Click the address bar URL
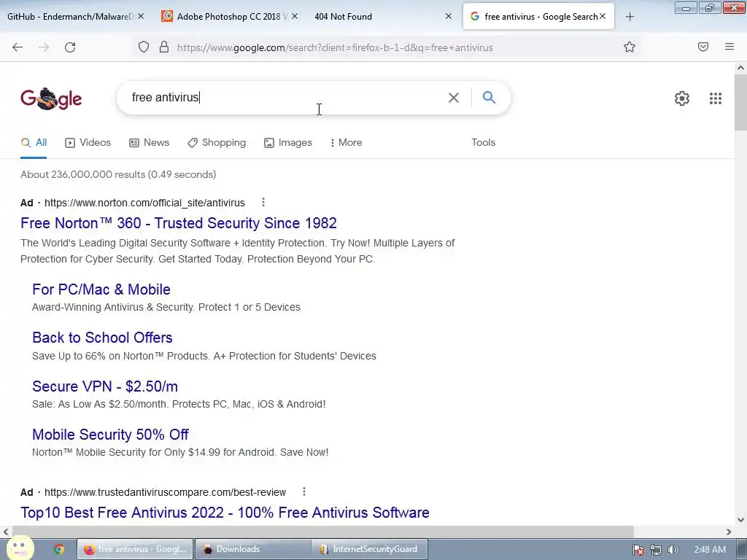Screen dimensions: 747x560 (x=335, y=47)
